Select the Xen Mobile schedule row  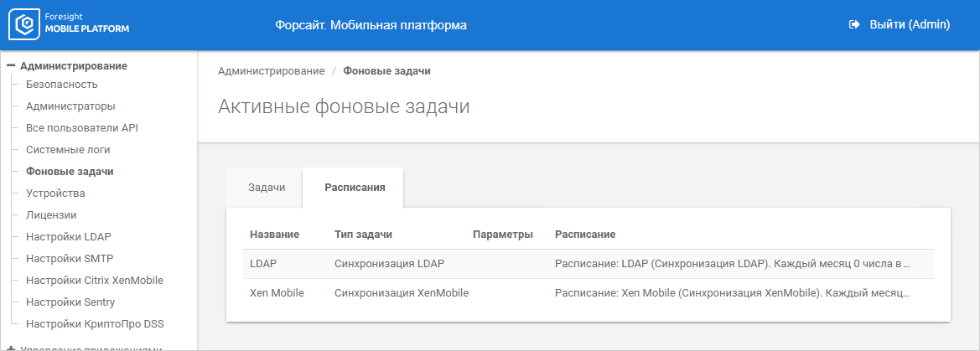[588, 293]
